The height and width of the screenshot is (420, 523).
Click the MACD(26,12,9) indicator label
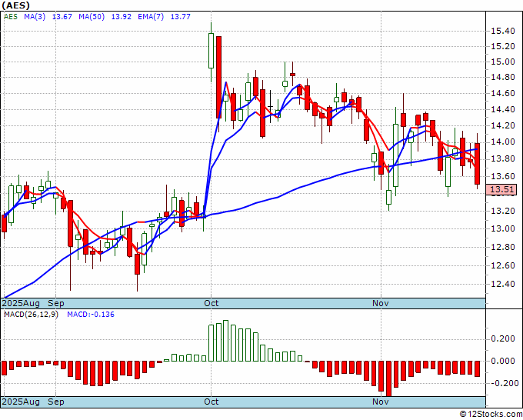coord(31,315)
